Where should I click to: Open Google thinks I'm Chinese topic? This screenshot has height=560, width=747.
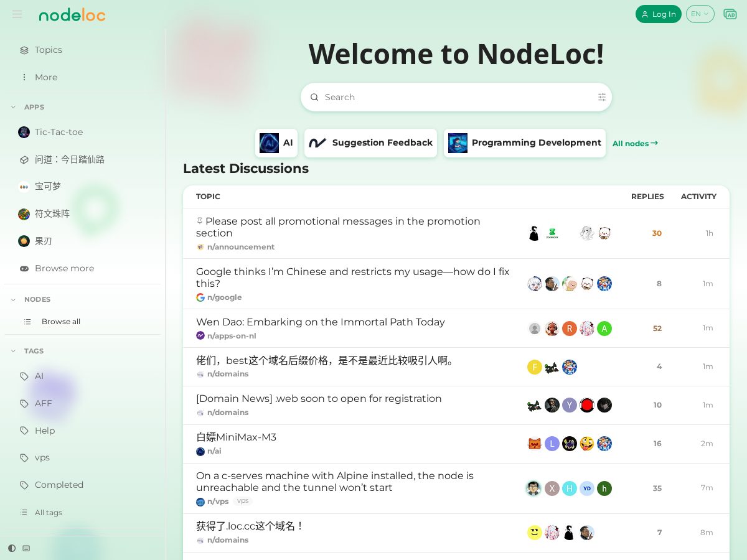tap(353, 278)
